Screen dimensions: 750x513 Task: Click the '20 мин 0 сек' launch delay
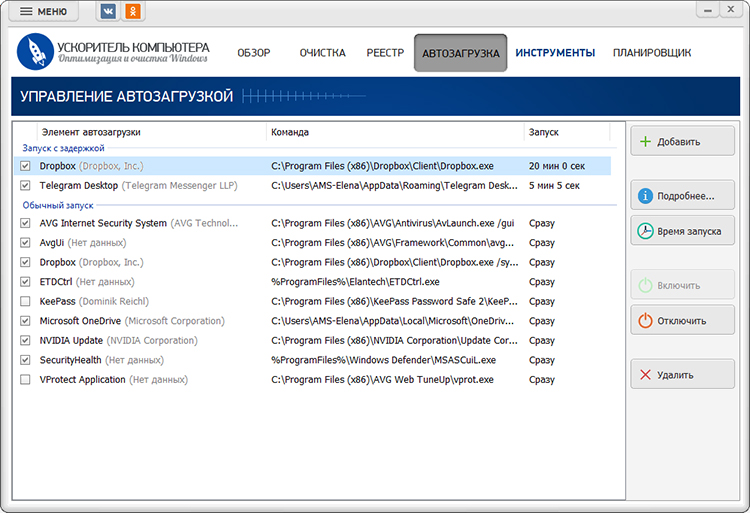click(x=557, y=166)
